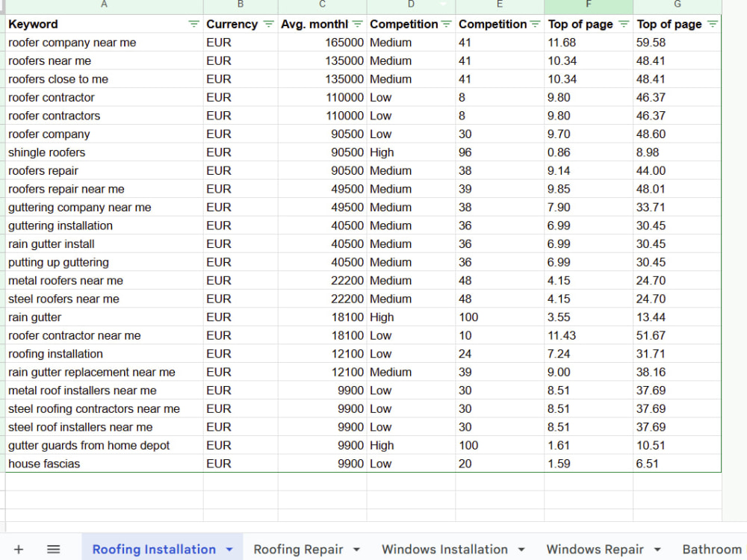
Task: Select the 'guttering company near me' cell
Action: 105,208
